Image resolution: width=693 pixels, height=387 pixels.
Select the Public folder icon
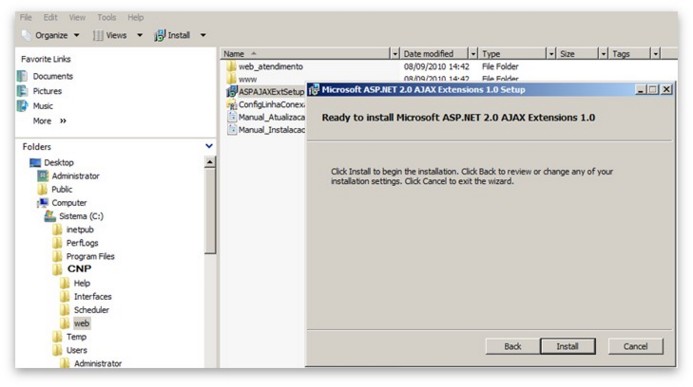pos(43,190)
